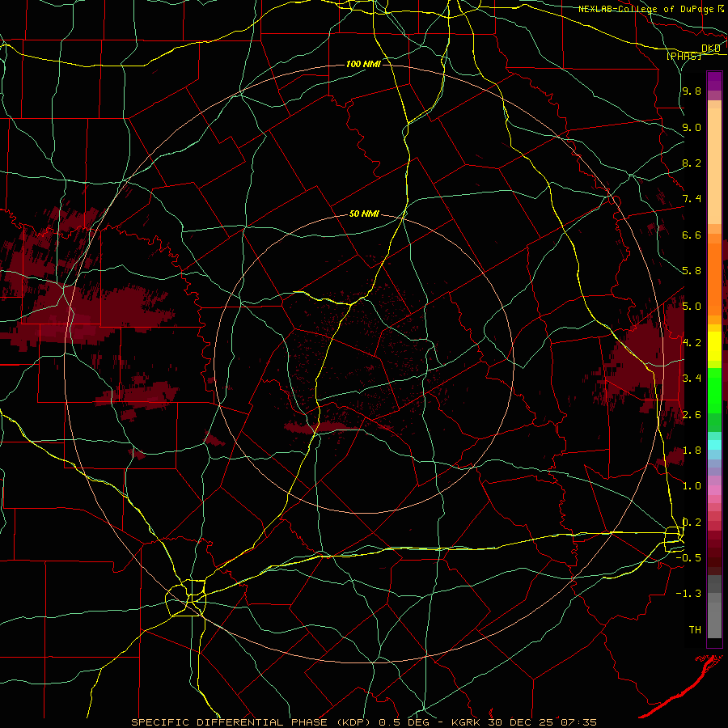Screen dimensions: 728x728
Task: Click the 100 NMI range ring label
Action: [x=363, y=64]
